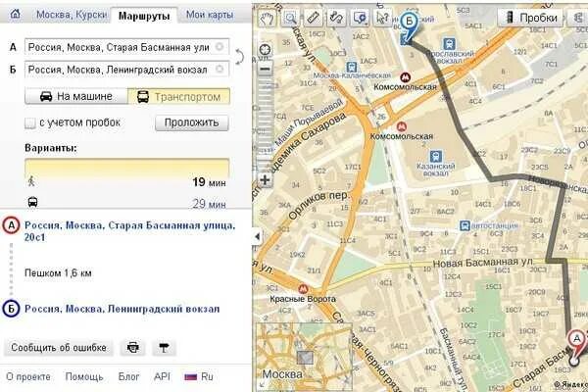Screen dimensions: 588x392
Task: Select the magnifier zoom tool
Action: tap(290, 18)
